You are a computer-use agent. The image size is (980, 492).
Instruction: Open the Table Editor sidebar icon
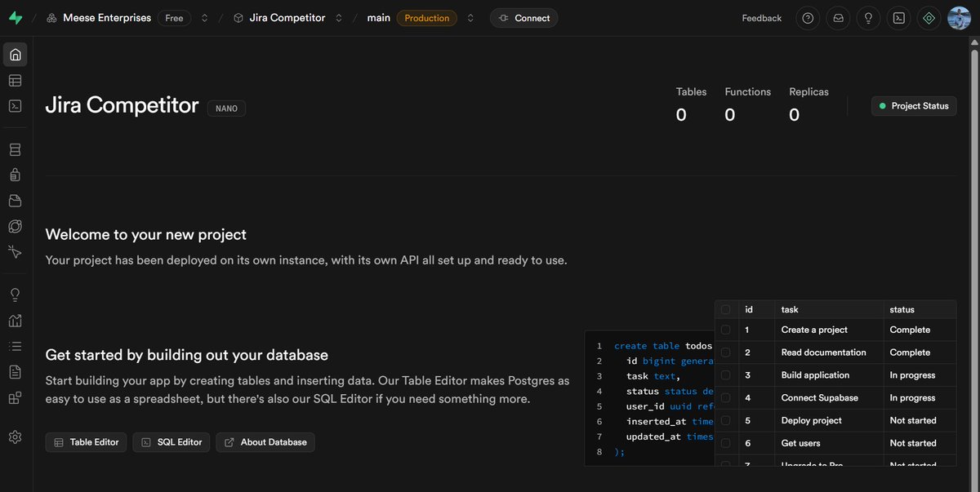pyautogui.click(x=15, y=81)
